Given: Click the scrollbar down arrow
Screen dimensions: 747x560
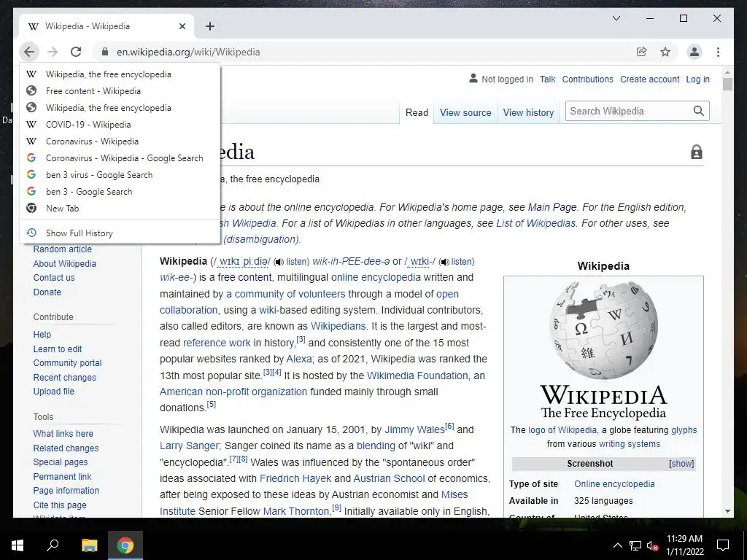Looking at the screenshot, I should (727, 511).
